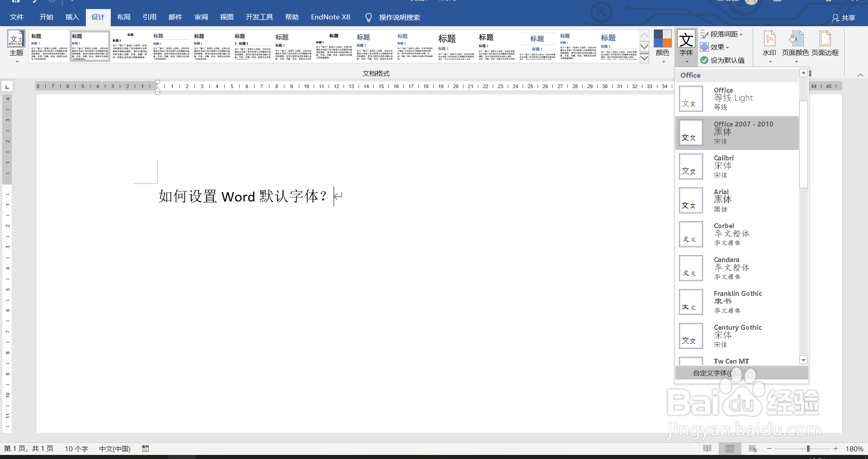
Task: Open 段落间距 paragraph spacing dropdown
Action: 722,34
